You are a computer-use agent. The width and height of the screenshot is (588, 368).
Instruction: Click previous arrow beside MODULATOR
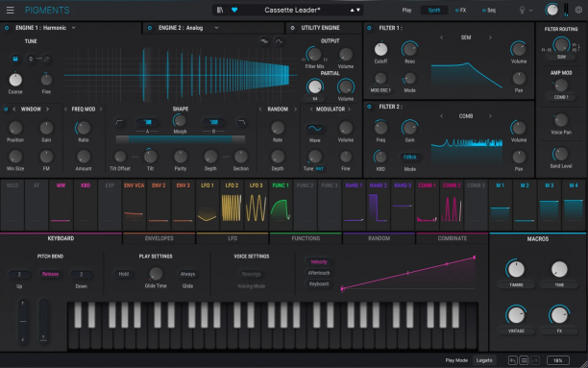point(311,110)
